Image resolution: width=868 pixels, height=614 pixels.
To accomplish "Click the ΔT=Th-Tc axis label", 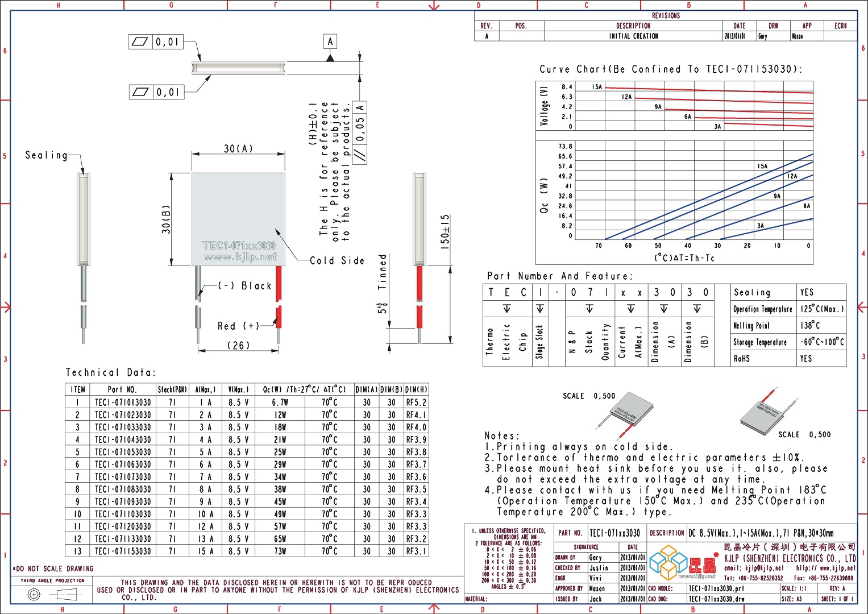I will click(684, 258).
